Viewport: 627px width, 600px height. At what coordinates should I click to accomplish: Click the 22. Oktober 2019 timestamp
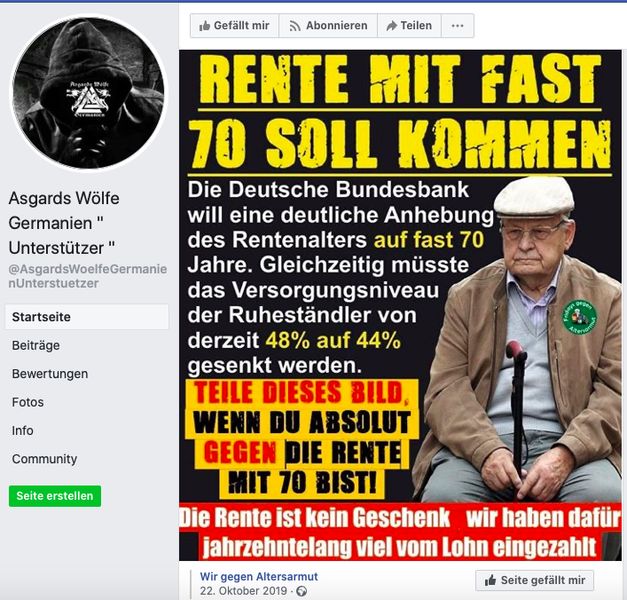pyautogui.click(x=244, y=591)
